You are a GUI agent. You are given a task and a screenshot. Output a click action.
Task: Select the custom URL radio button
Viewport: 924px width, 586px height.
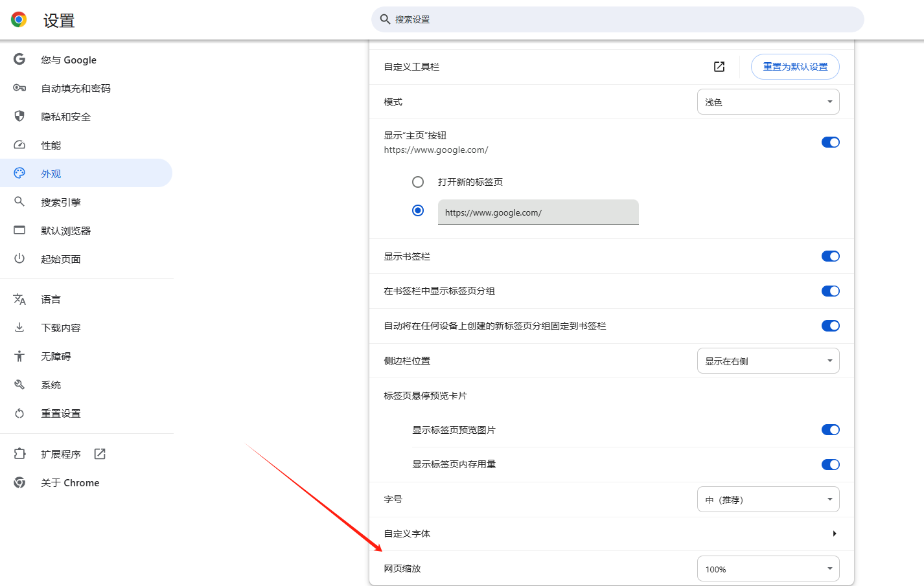tap(418, 210)
